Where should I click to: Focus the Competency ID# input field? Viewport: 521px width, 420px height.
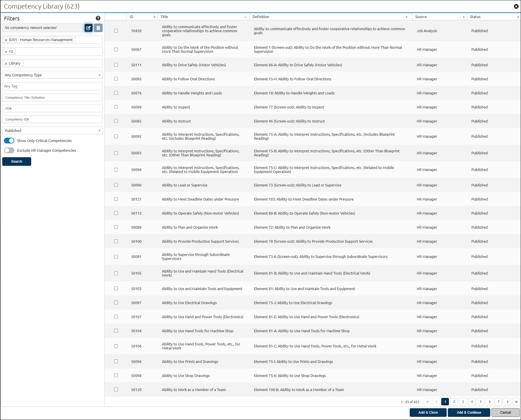point(52,119)
